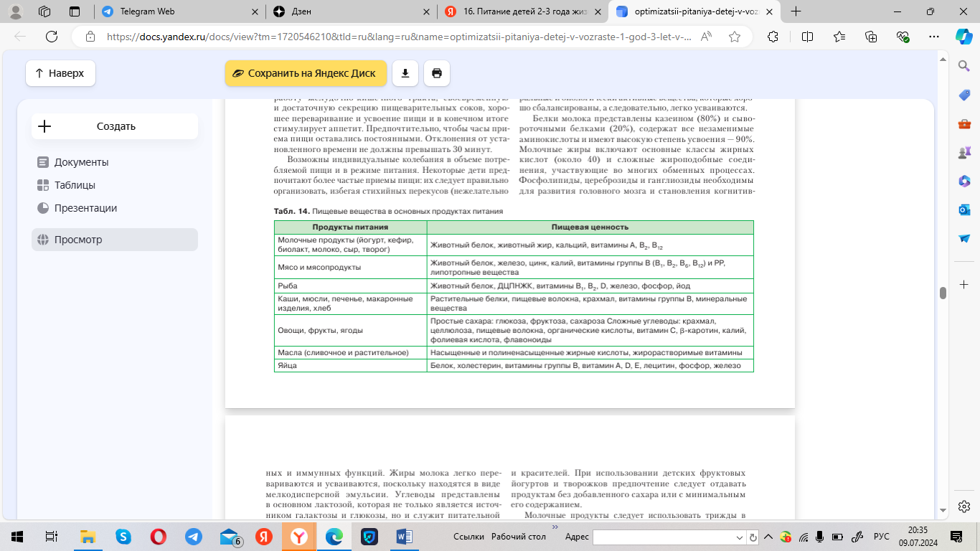Image resolution: width=980 pixels, height=551 pixels.
Task: Go back up with the Наверх button
Action: click(60, 73)
